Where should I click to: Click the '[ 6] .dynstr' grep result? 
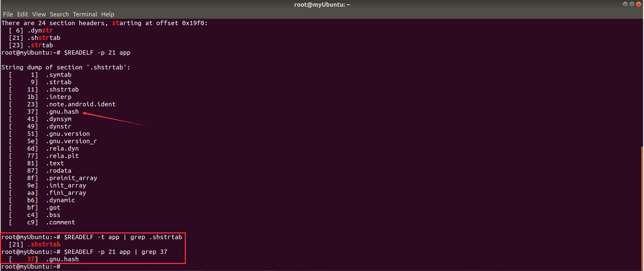[31, 31]
